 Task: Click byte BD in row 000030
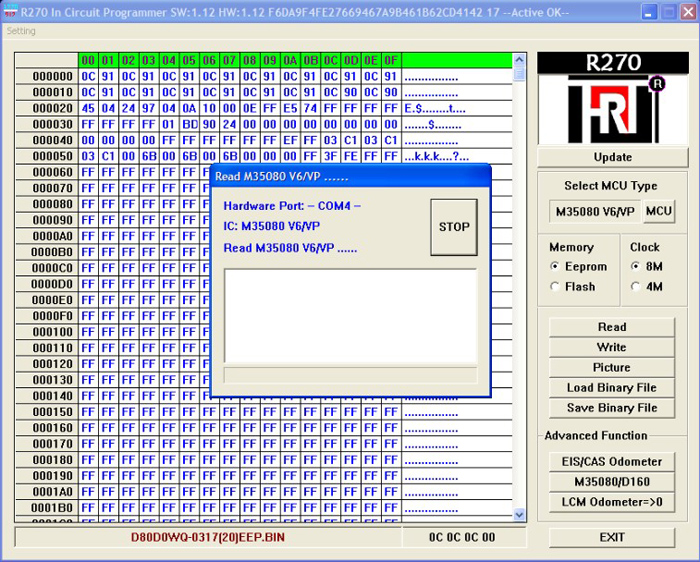[189, 125]
